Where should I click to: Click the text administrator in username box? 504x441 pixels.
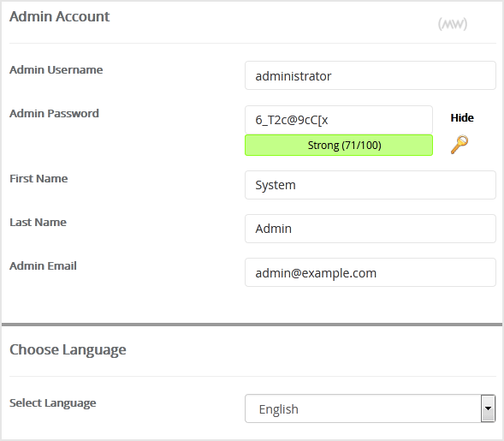click(x=294, y=76)
